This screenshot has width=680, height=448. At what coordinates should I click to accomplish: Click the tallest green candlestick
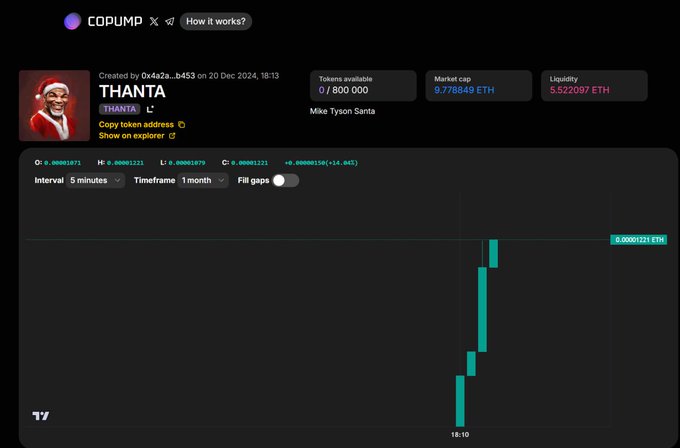[482, 309]
